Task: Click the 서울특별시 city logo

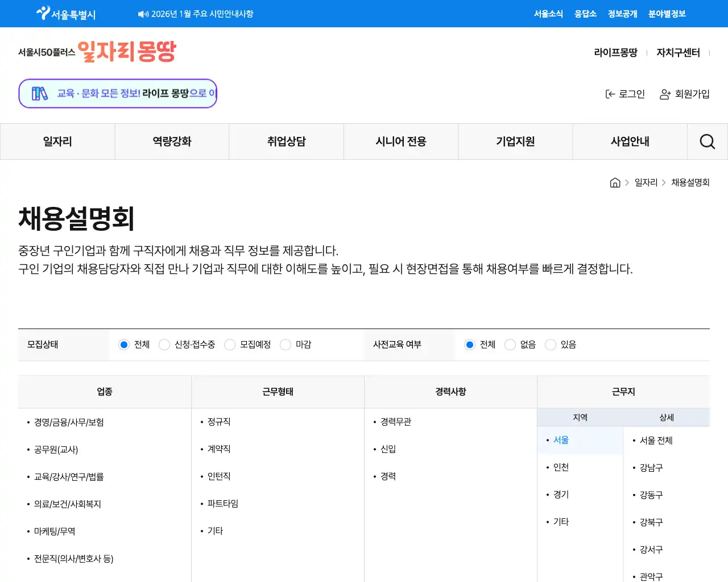Action: pos(64,13)
